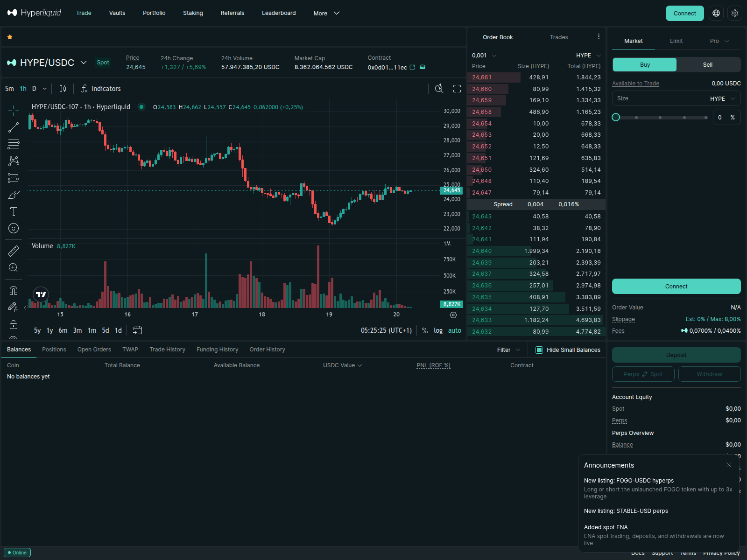The image size is (747, 560).
Task: Select the crosshair cursor tool
Action: (x=14, y=111)
